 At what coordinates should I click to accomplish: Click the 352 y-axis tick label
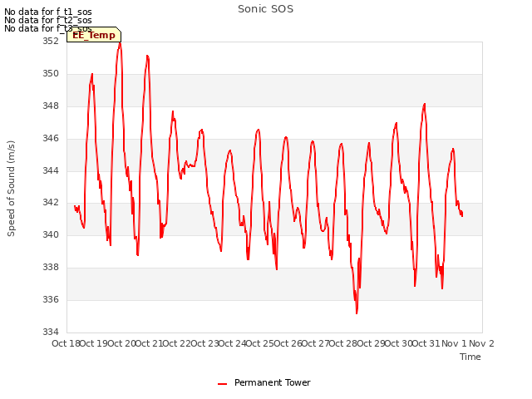[51, 41]
